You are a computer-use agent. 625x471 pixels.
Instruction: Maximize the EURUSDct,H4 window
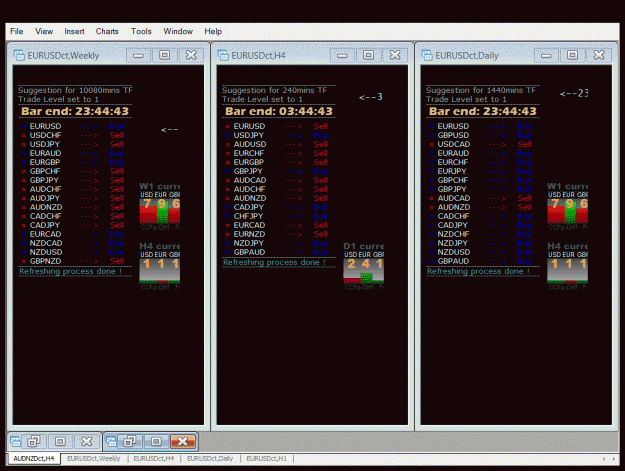coord(368,55)
